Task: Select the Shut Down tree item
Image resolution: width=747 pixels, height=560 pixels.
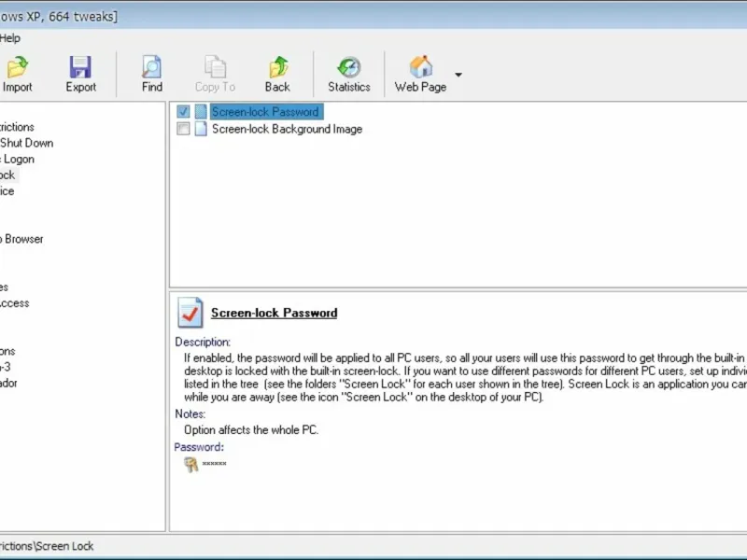Action: click(x=26, y=143)
